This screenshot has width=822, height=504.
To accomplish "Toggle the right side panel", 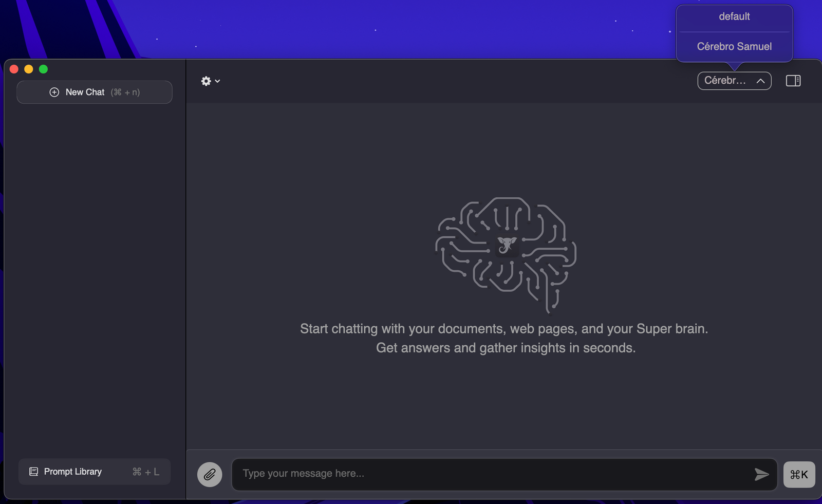I will point(793,81).
